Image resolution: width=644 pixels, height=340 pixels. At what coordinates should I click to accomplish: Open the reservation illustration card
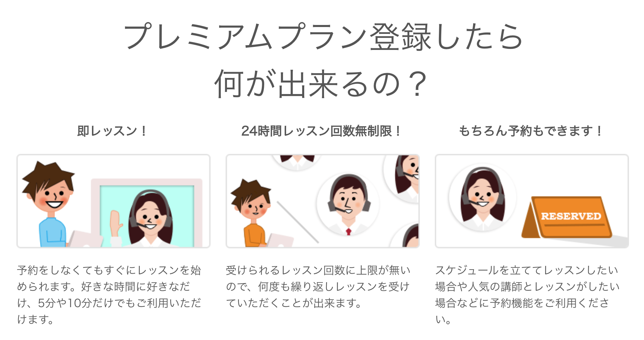[532, 201]
